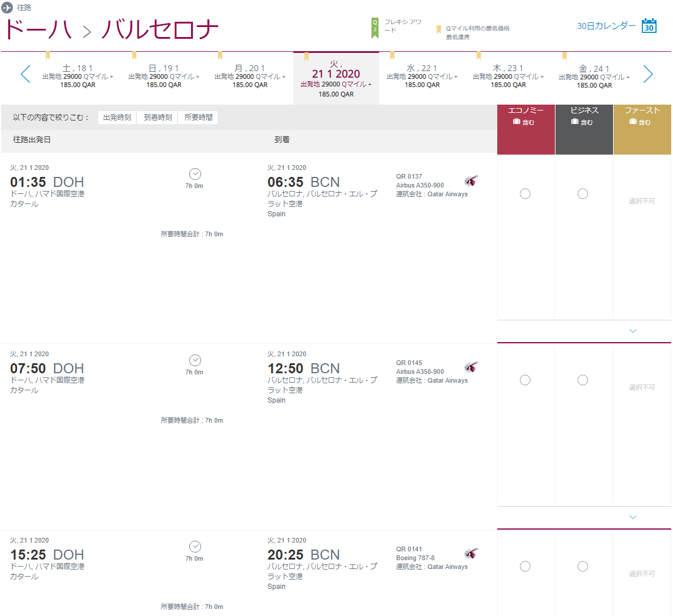This screenshot has height=616, width=673.
Task: Click the clock icon for the 07:50 flight
Action: (x=195, y=360)
